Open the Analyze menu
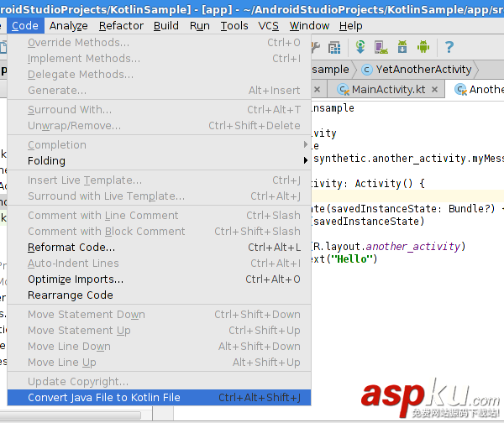The width and height of the screenshot is (504, 423). click(x=69, y=26)
